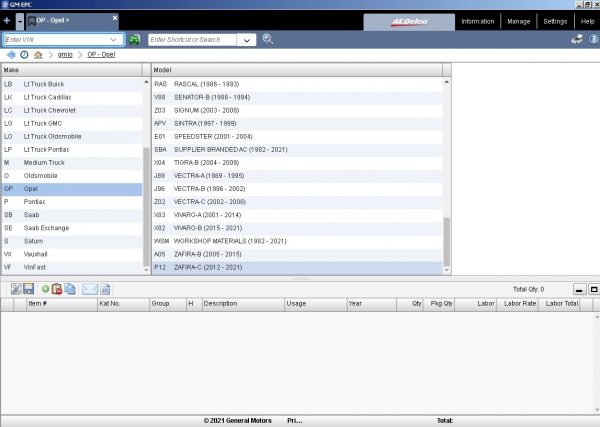Click the document report icon
This screenshot has width=600, height=427.
tap(105, 289)
